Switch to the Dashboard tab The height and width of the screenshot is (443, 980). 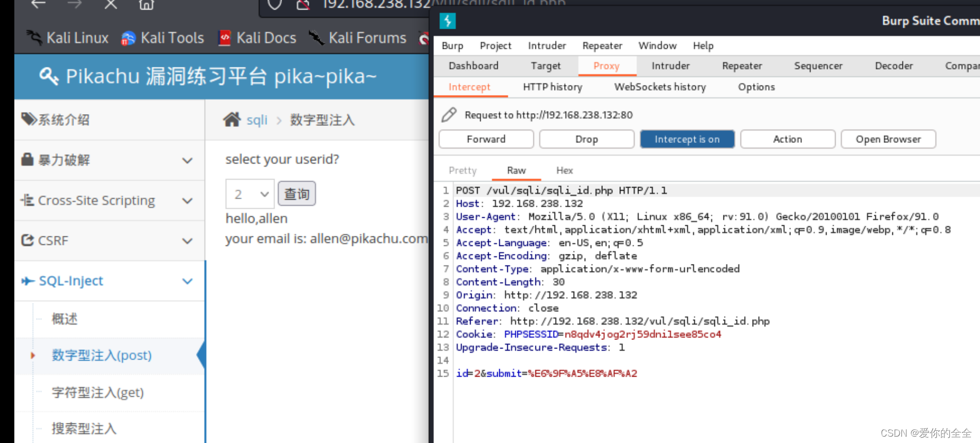pos(473,66)
